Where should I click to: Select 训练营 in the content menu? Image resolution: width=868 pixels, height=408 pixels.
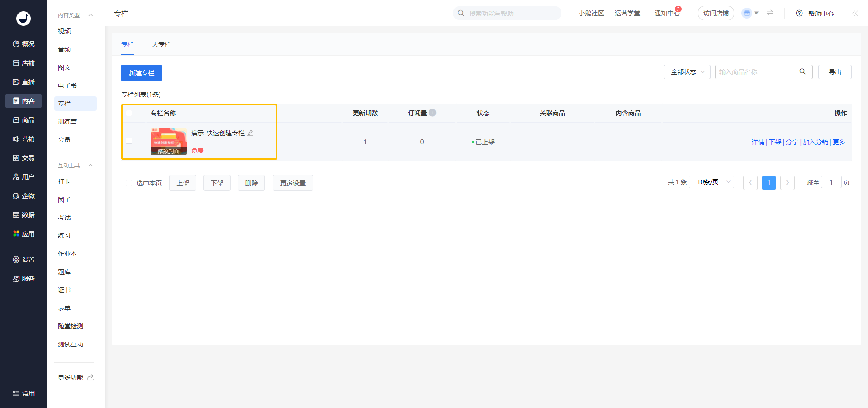(67, 122)
